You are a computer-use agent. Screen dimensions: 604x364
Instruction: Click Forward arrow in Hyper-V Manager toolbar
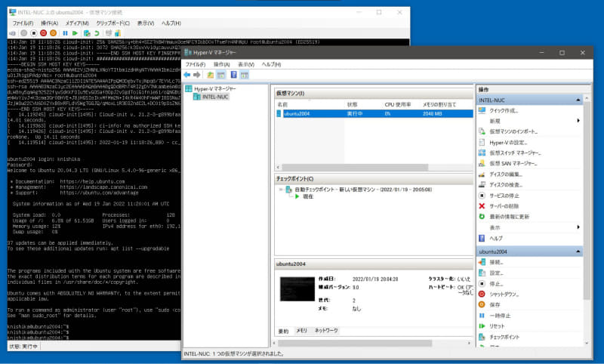pos(197,75)
